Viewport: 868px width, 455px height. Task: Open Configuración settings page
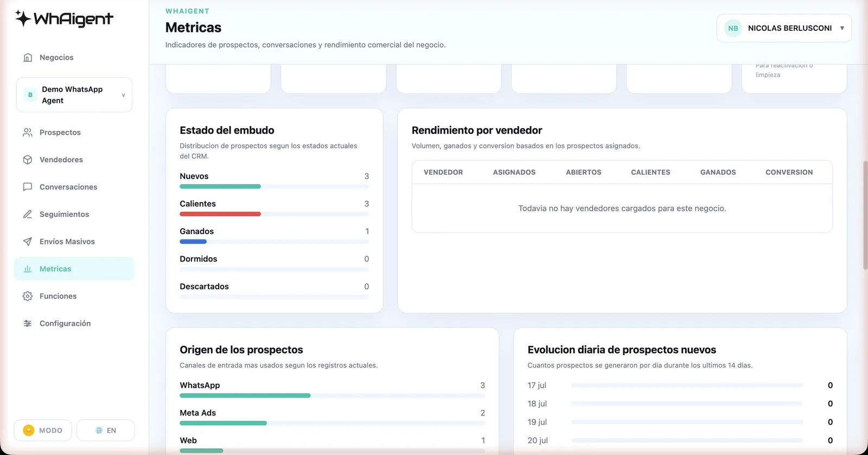click(74, 323)
